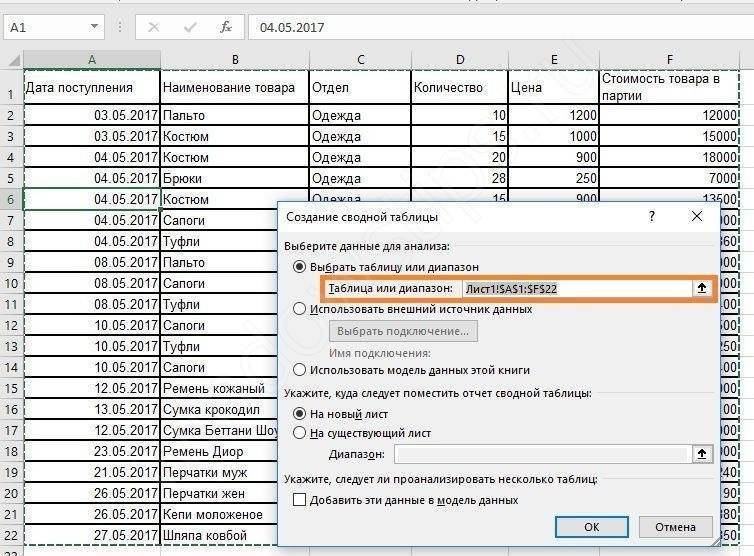
Task: Click the dialog help question mark
Action: pos(652,216)
